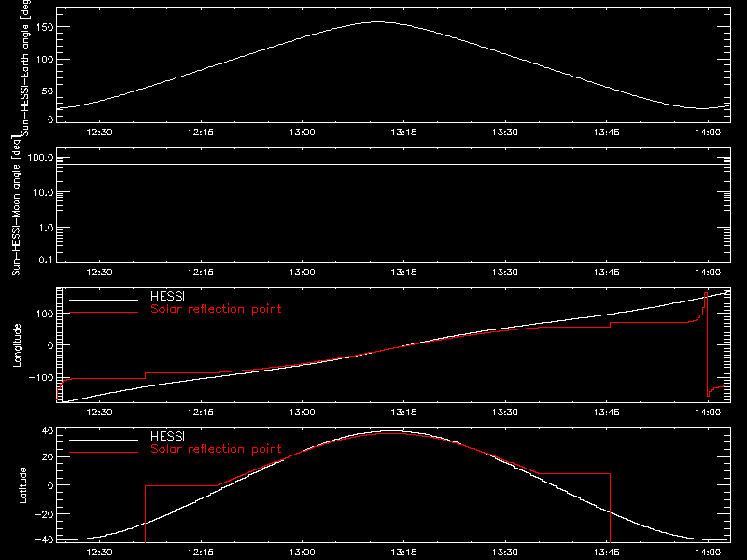Click the 10.0 tick on Moon angle axis

coord(43,192)
